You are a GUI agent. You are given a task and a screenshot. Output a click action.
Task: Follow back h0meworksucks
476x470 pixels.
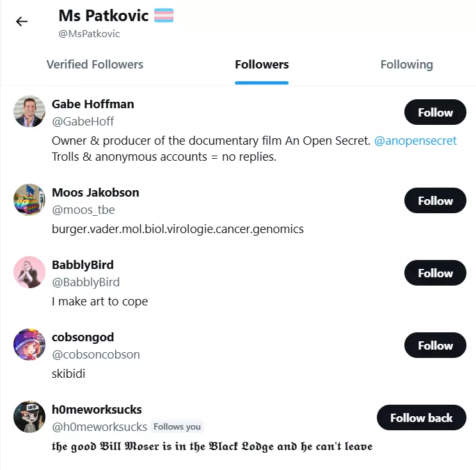(x=421, y=418)
